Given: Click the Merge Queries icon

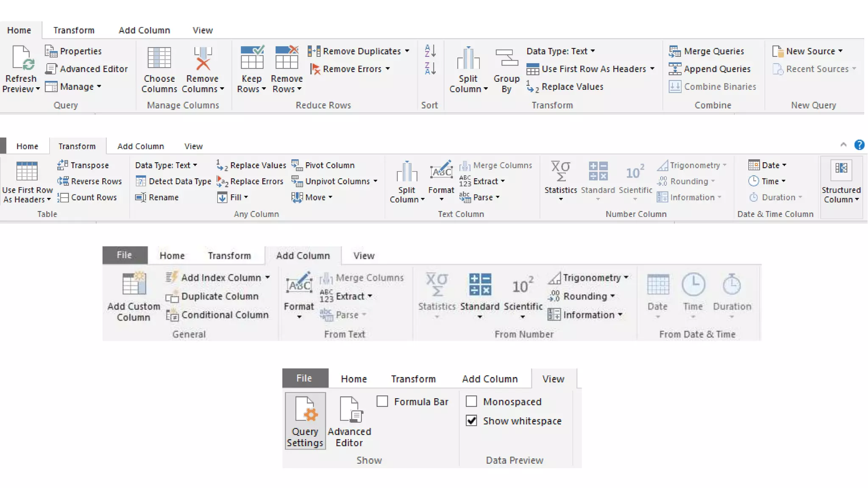Looking at the screenshot, I should (x=675, y=51).
